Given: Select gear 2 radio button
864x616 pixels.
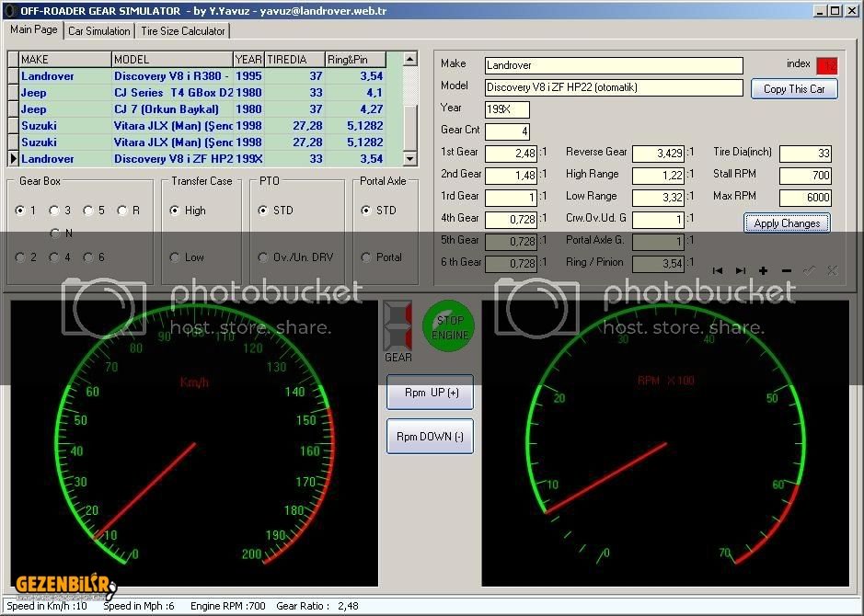Looking at the screenshot, I should pos(20,257).
